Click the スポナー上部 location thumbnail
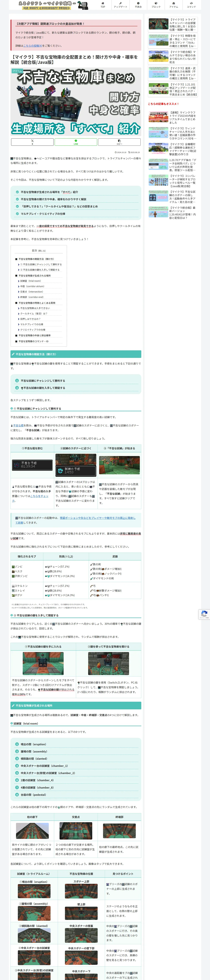Screen dimensions: 210x980 pyautogui.click(x=81, y=891)
